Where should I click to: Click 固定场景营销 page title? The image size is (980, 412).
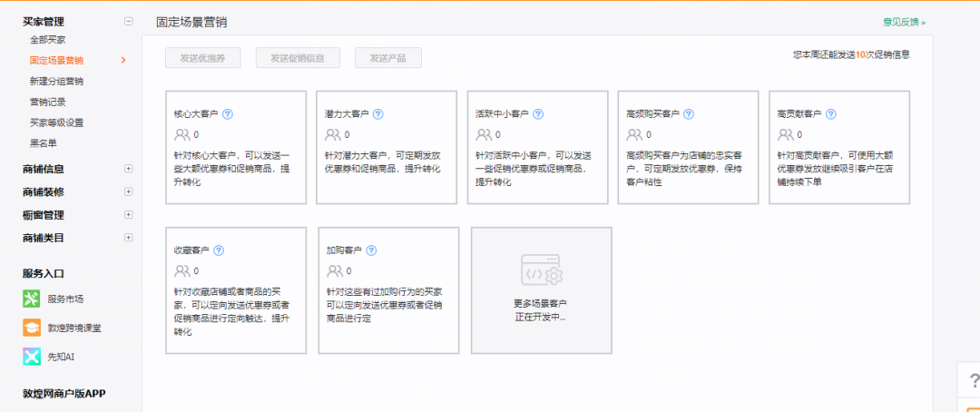pos(191,23)
